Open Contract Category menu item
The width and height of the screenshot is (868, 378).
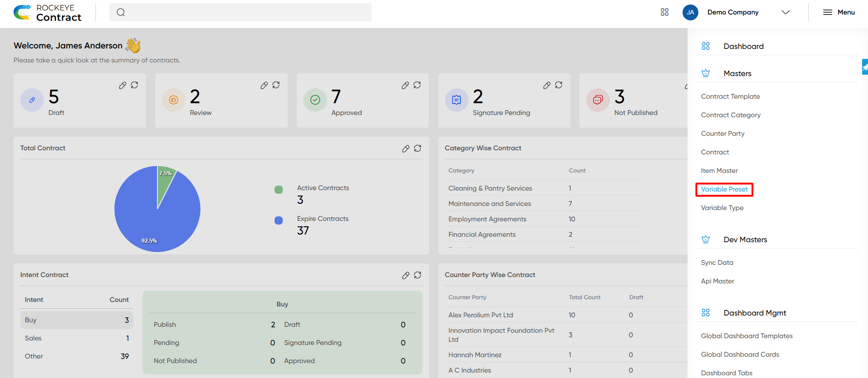click(x=731, y=115)
